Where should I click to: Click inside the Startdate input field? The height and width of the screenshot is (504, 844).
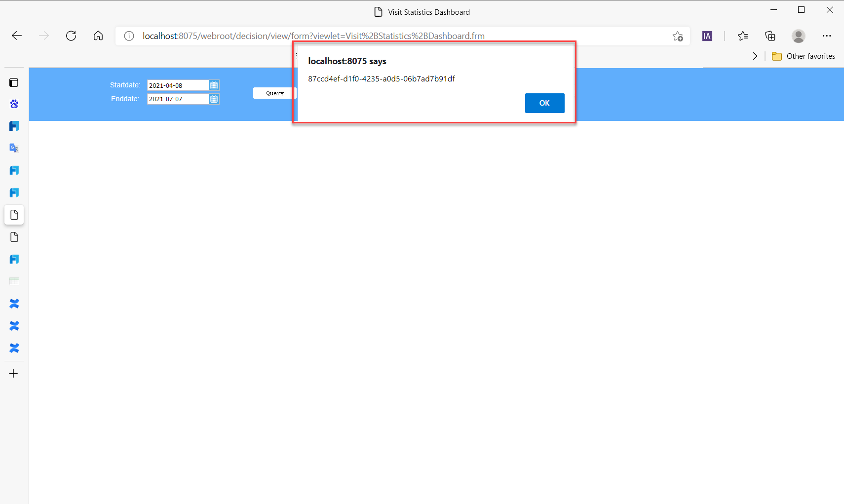178,85
